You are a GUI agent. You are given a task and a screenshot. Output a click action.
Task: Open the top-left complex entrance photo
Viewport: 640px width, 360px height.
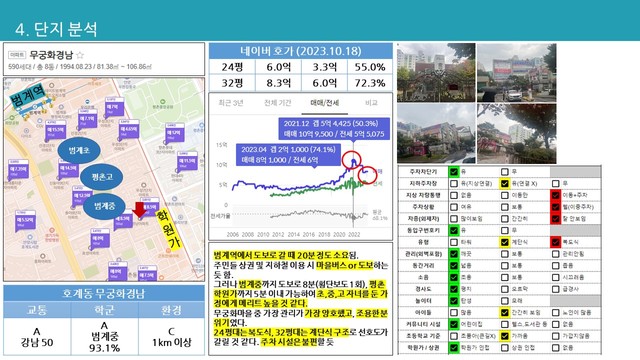tap(436, 72)
